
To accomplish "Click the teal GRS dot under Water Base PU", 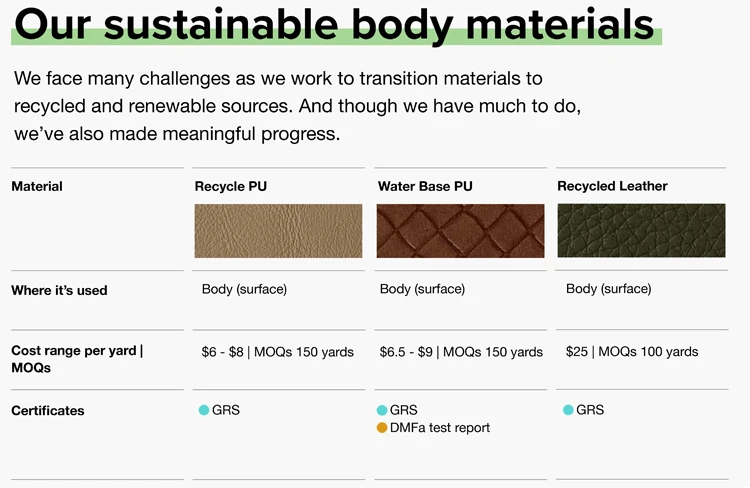I will [382, 410].
